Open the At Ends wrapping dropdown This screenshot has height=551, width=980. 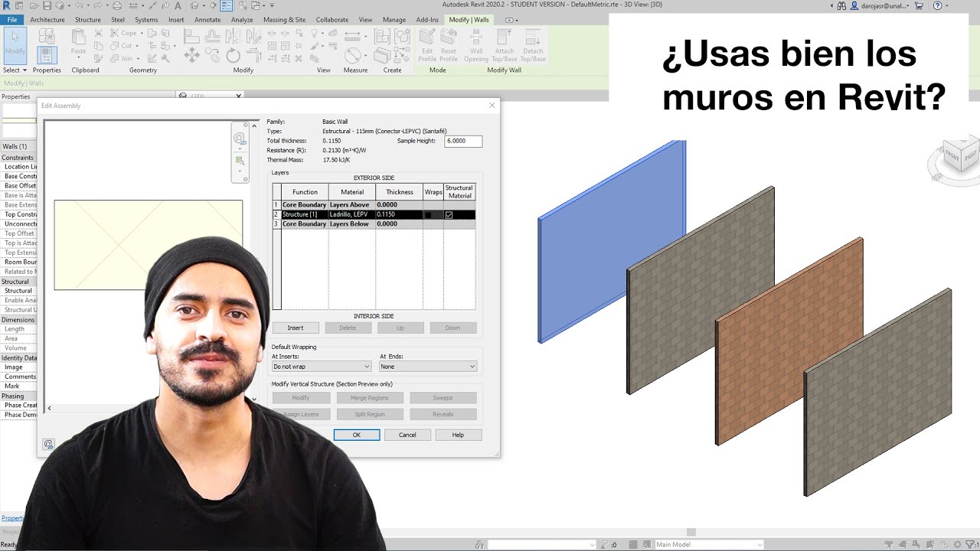click(428, 367)
